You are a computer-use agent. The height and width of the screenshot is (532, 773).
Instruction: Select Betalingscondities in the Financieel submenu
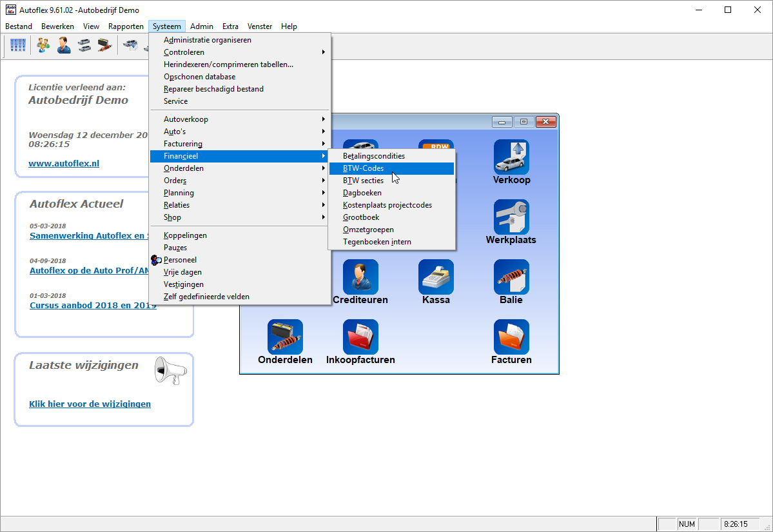[x=391, y=156]
